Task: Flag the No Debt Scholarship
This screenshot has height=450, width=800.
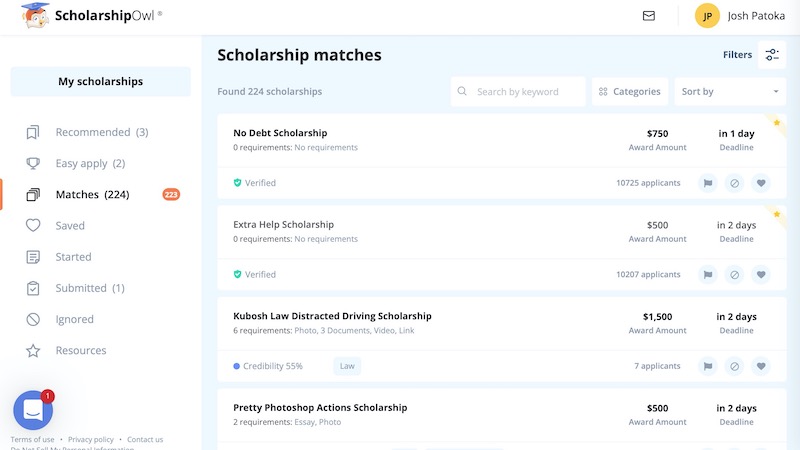Action: [x=708, y=183]
